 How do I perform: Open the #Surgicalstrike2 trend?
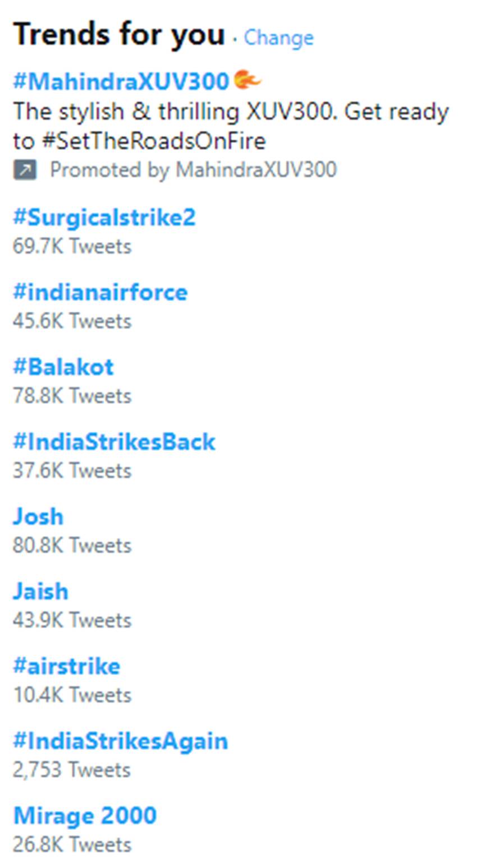coord(104,218)
